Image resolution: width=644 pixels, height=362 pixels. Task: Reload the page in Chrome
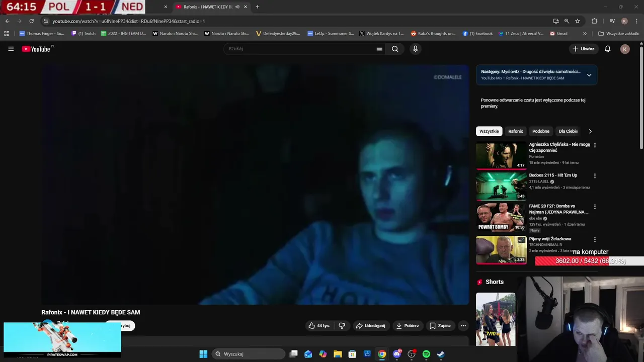[31, 21]
